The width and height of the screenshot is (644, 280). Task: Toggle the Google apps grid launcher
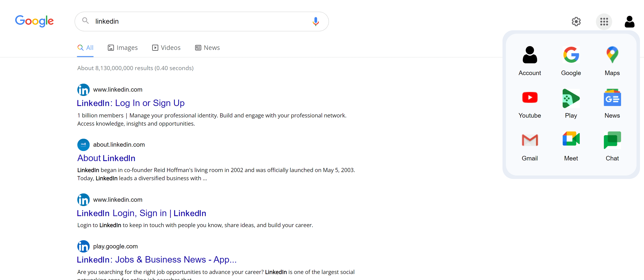[604, 22]
